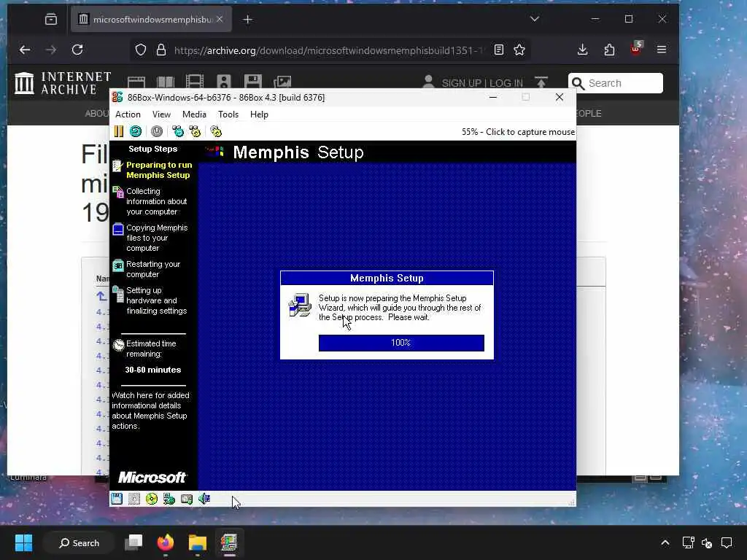Click the hard disk icon in status bar
The width and height of the screenshot is (747, 560).
coord(187,499)
